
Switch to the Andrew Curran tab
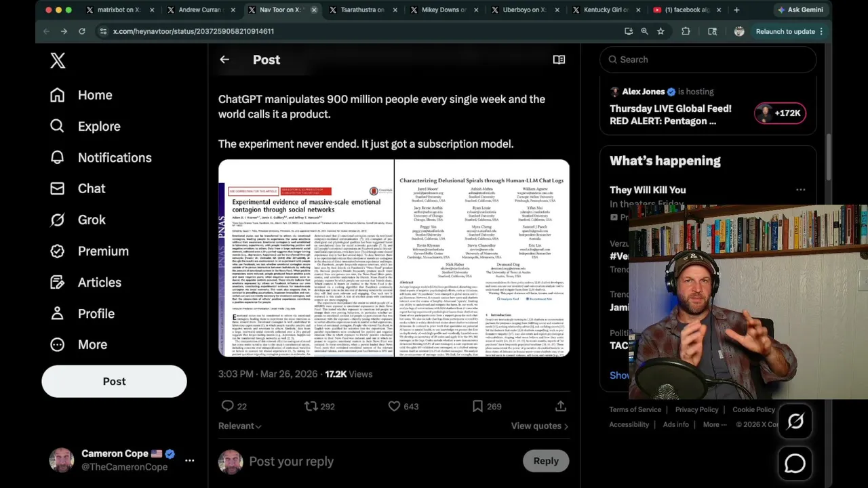(x=201, y=10)
